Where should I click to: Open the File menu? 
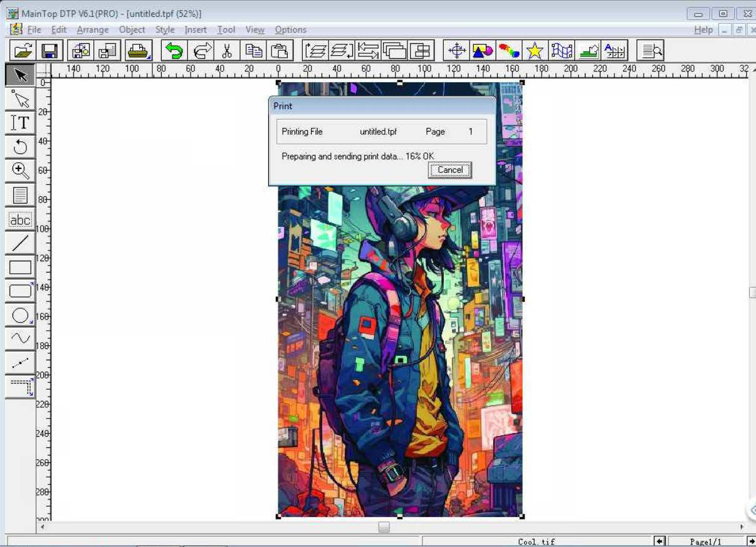pos(34,29)
